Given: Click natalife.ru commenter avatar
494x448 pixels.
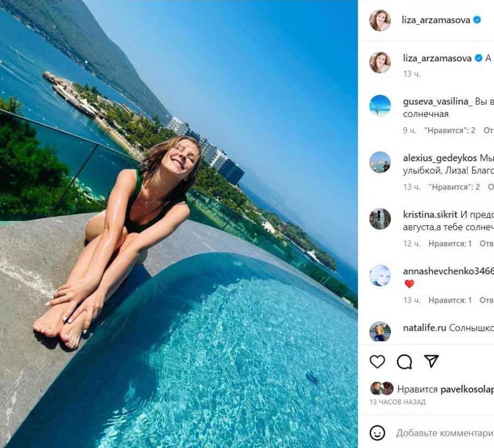Looking at the screenshot, I should 380,331.
